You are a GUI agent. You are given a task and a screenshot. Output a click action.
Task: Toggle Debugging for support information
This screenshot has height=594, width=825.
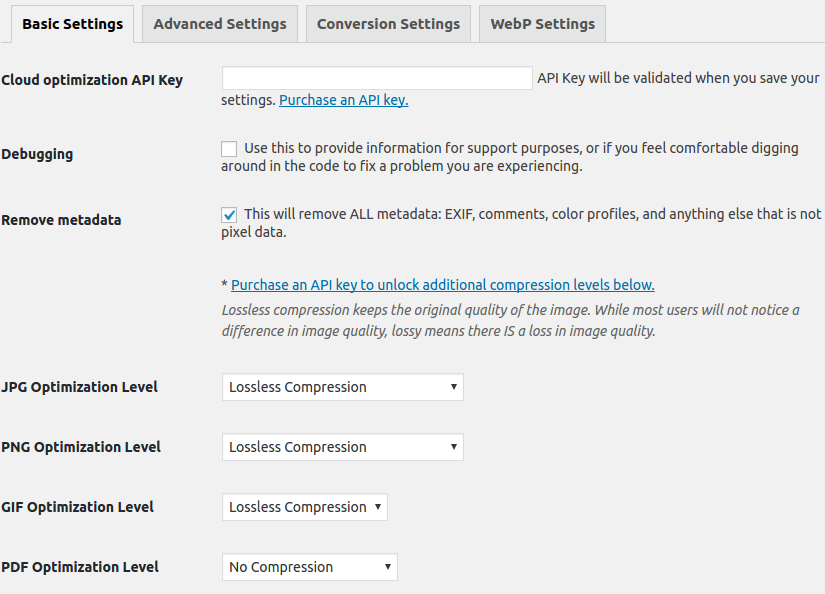[x=228, y=148]
